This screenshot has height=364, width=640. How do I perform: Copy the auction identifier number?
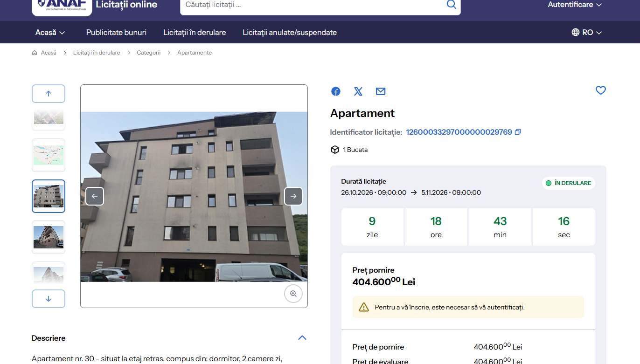[518, 132]
